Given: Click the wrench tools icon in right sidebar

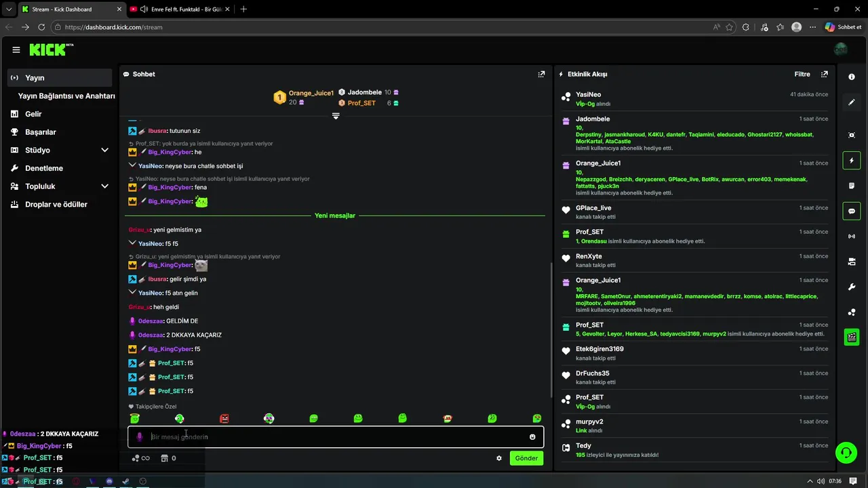Looking at the screenshot, I should [852, 287].
